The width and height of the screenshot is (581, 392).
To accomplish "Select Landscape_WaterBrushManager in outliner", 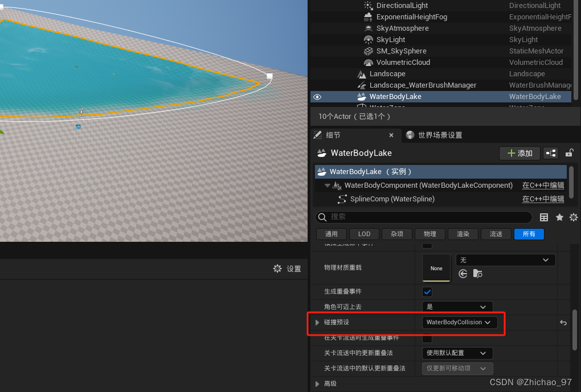I will click(441, 85).
